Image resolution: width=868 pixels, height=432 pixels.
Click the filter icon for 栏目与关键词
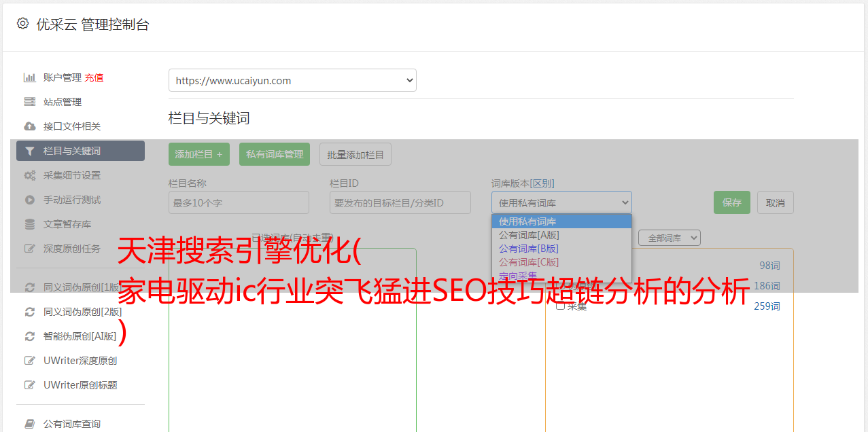(30, 151)
